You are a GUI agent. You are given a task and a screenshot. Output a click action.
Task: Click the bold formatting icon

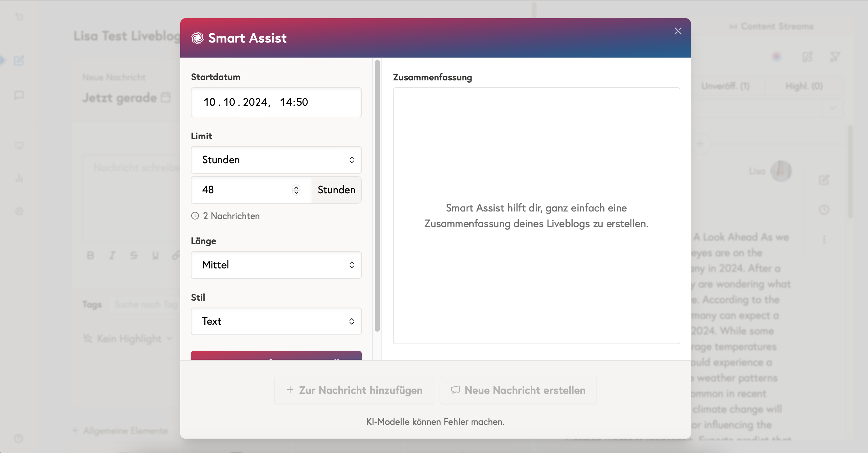click(x=90, y=255)
